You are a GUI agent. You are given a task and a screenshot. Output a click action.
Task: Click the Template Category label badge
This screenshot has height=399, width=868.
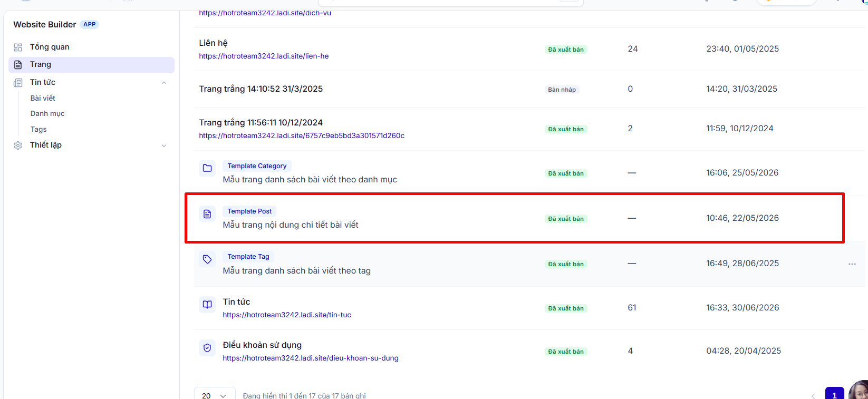tap(257, 166)
